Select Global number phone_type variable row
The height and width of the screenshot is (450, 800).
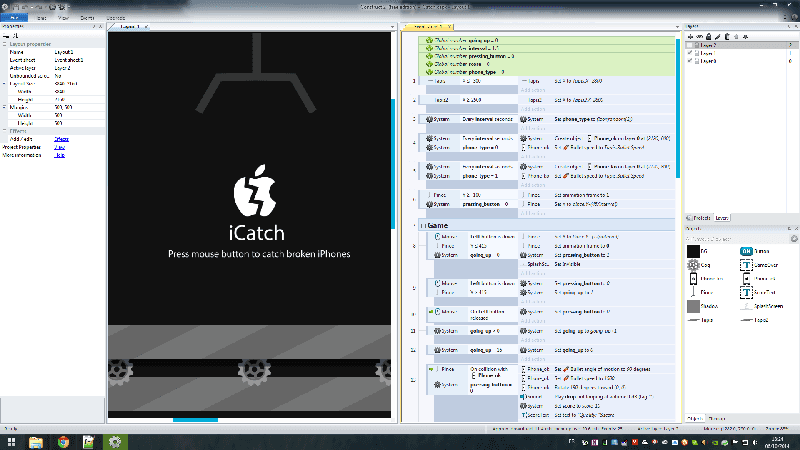coord(546,72)
